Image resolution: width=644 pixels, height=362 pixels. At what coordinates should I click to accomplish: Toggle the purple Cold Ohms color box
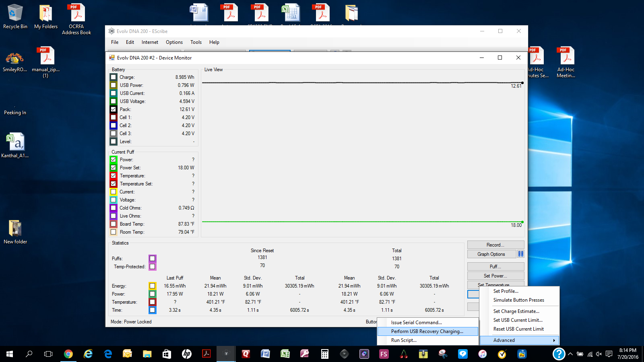point(114,208)
